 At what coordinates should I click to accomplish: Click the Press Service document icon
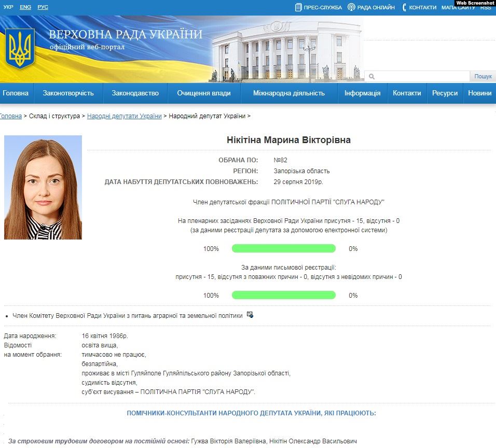point(298,7)
